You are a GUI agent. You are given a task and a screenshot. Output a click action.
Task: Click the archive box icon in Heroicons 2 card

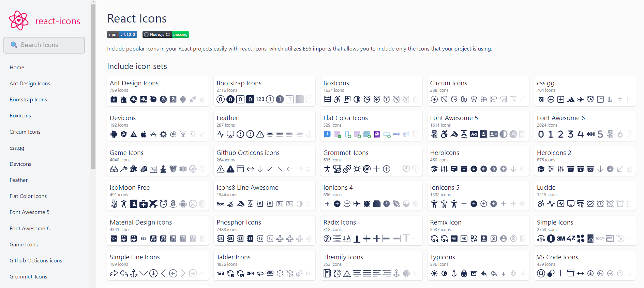[x=571, y=169]
